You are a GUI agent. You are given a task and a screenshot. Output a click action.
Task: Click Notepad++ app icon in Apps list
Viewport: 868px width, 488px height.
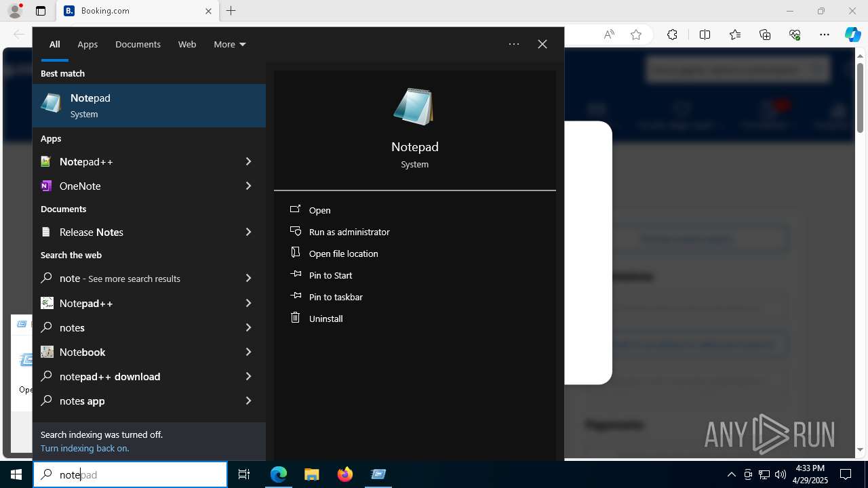pyautogui.click(x=46, y=161)
